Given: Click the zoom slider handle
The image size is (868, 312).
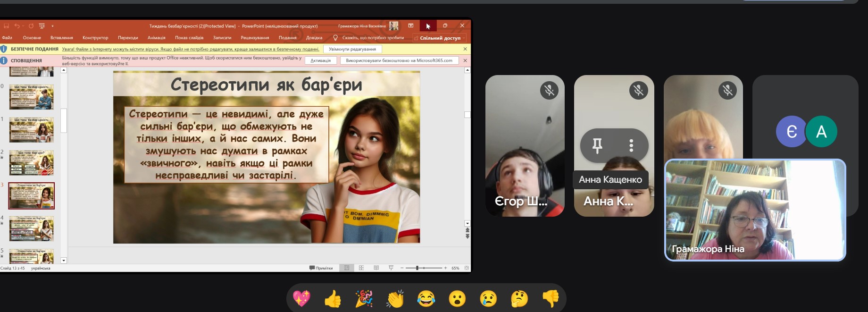Looking at the screenshot, I should tap(417, 268).
